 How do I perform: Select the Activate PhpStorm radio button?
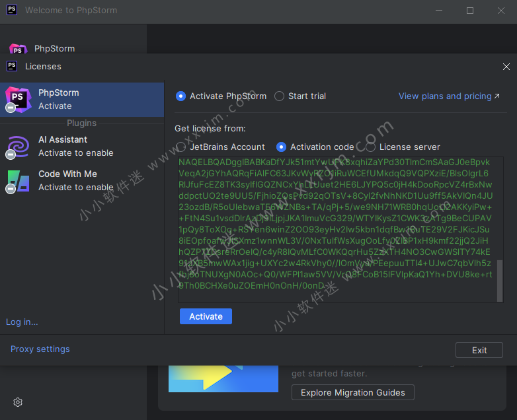click(180, 96)
